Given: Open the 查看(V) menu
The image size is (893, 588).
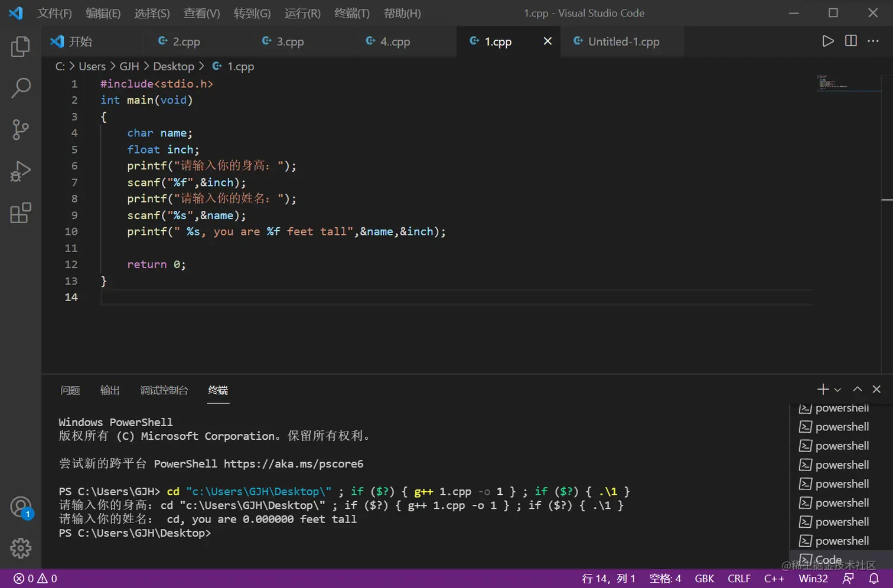Looking at the screenshot, I should (201, 13).
